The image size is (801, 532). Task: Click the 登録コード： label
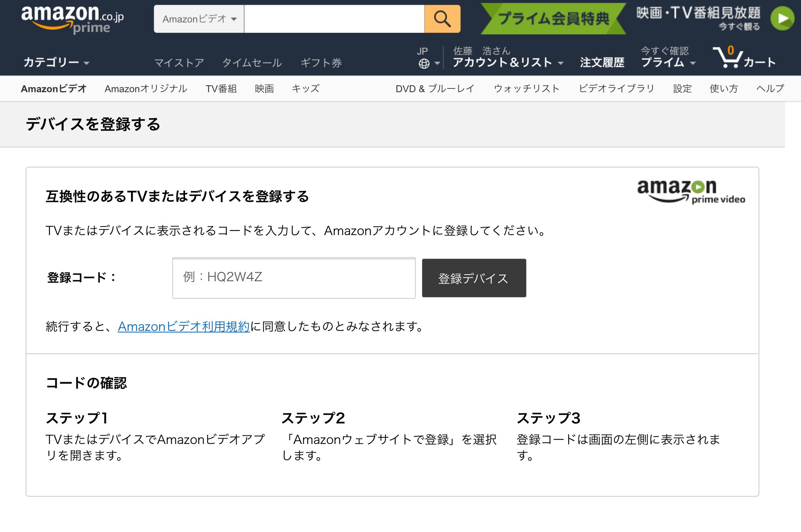coord(81,278)
